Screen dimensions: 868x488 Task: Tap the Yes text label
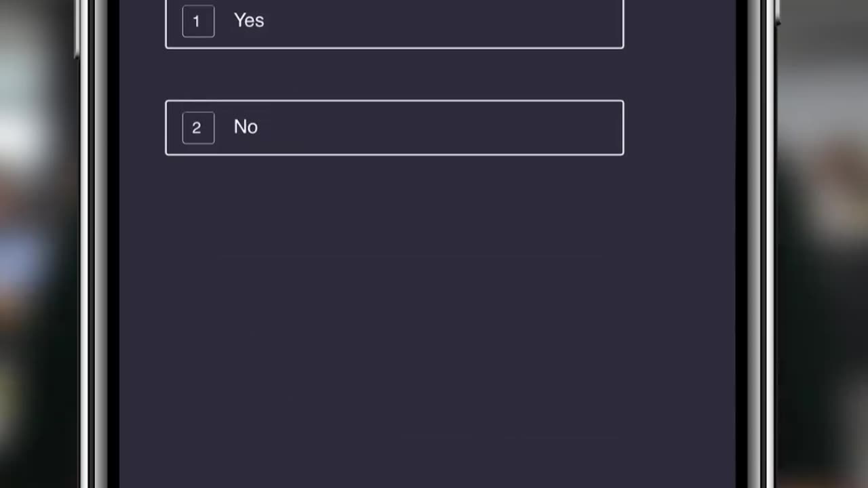click(249, 20)
